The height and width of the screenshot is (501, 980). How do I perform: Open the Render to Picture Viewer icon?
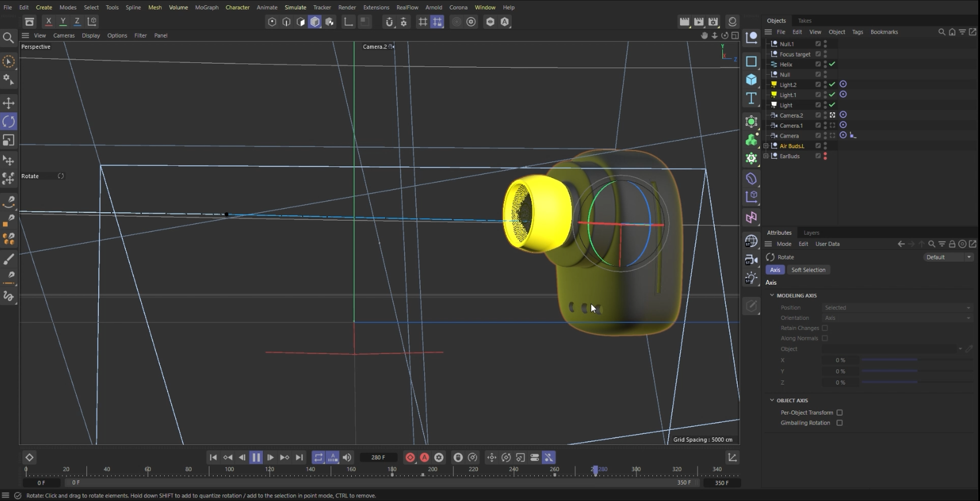(x=699, y=22)
